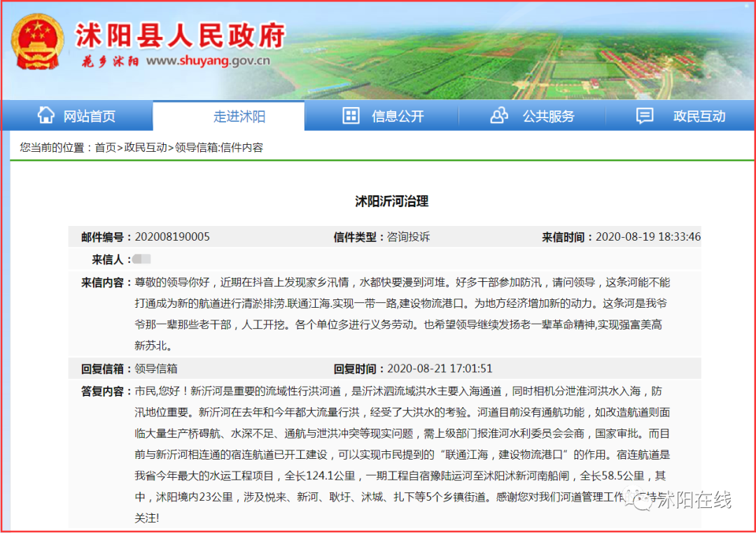Click the national emblem logo
This screenshot has height=533, width=756.
click(x=38, y=42)
